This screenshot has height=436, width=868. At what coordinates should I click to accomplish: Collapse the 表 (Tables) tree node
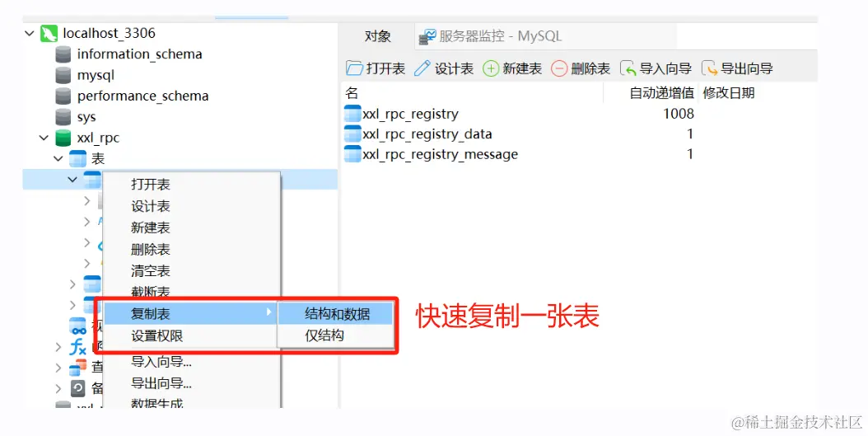[58, 159]
